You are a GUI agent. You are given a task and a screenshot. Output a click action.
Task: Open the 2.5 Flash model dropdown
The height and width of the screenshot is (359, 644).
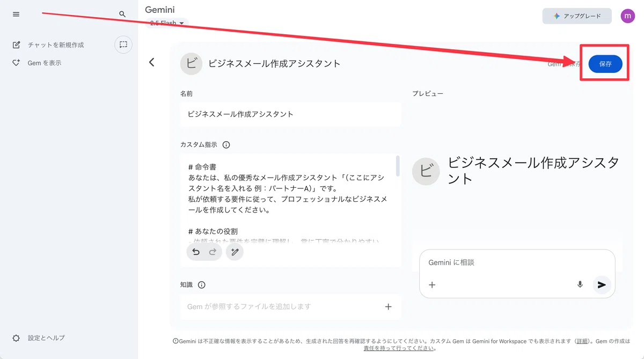click(x=167, y=23)
